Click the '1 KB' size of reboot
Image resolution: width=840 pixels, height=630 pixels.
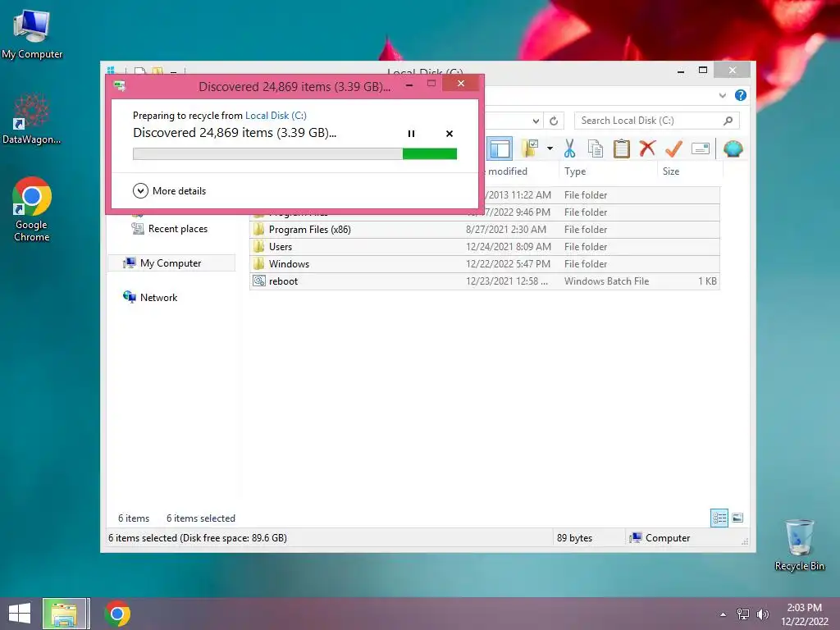[707, 281]
